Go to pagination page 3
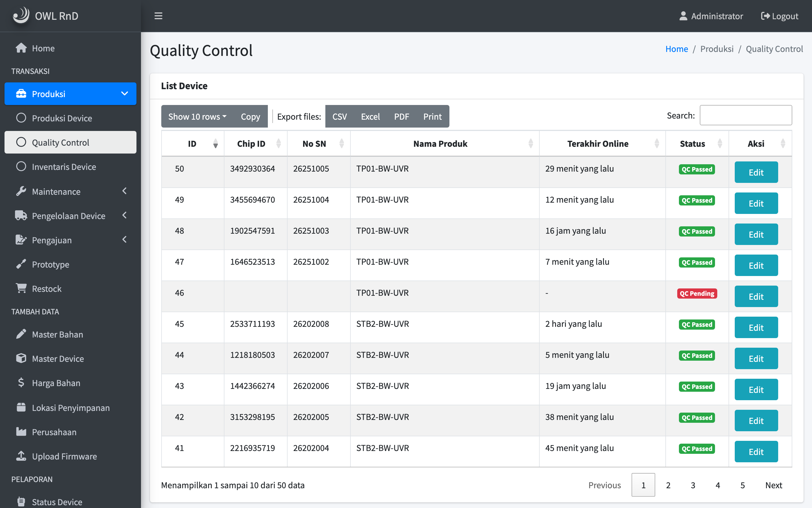The image size is (812, 508). (693, 485)
